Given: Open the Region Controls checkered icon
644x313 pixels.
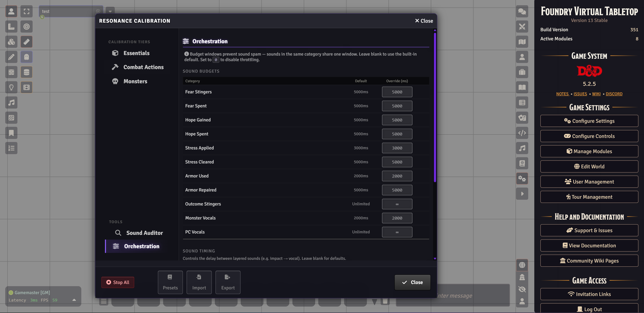Looking at the screenshot, I should point(11,118).
